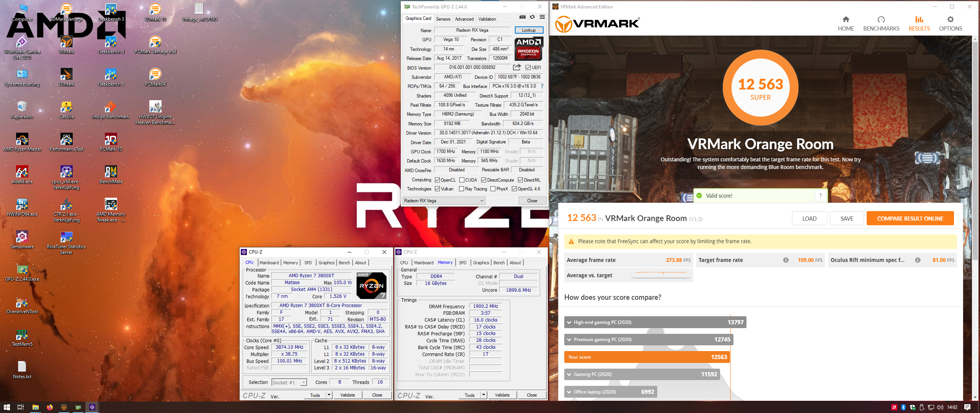This screenshot has width=980, height=413.
Task: Open Tools dropdown arrow in CPU-Z Memory window
Action: tap(483, 395)
